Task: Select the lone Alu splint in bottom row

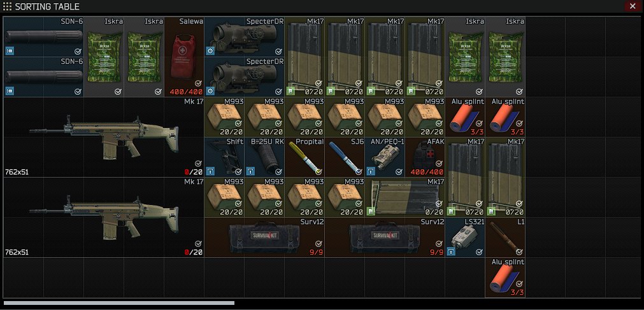Action: point(506,278)
